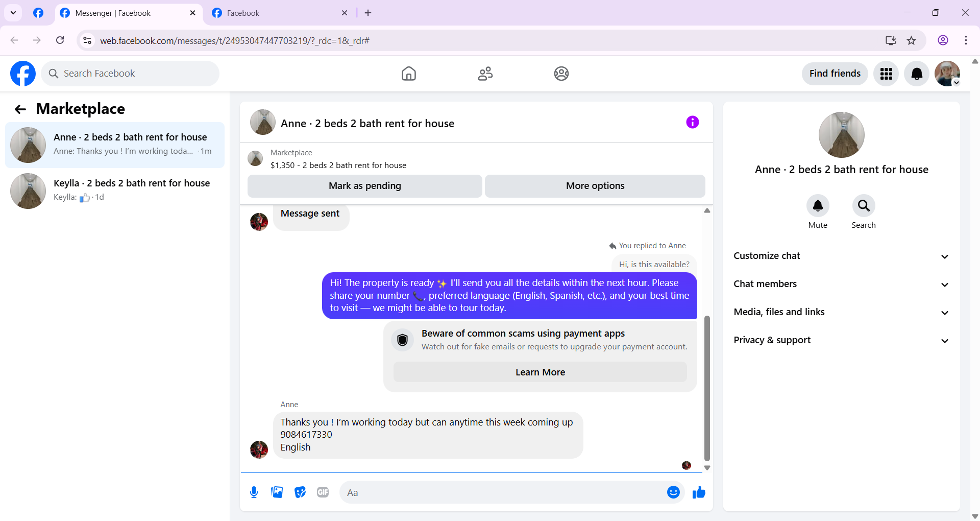
Task: Click the Find friends button
Action: tap(835, 74)
